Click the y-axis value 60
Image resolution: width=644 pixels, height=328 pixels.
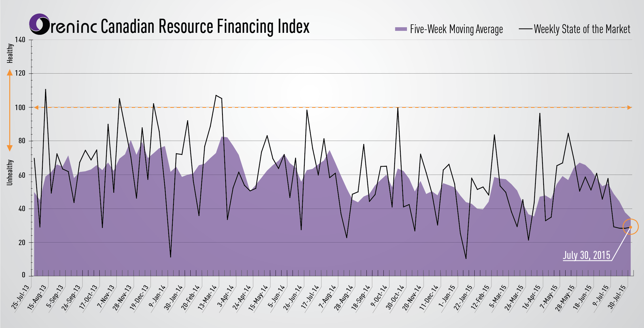tap(22, 175)
